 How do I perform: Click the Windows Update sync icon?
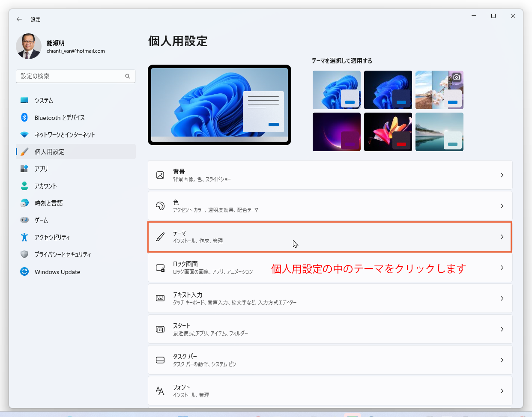[x=24, y=271]
